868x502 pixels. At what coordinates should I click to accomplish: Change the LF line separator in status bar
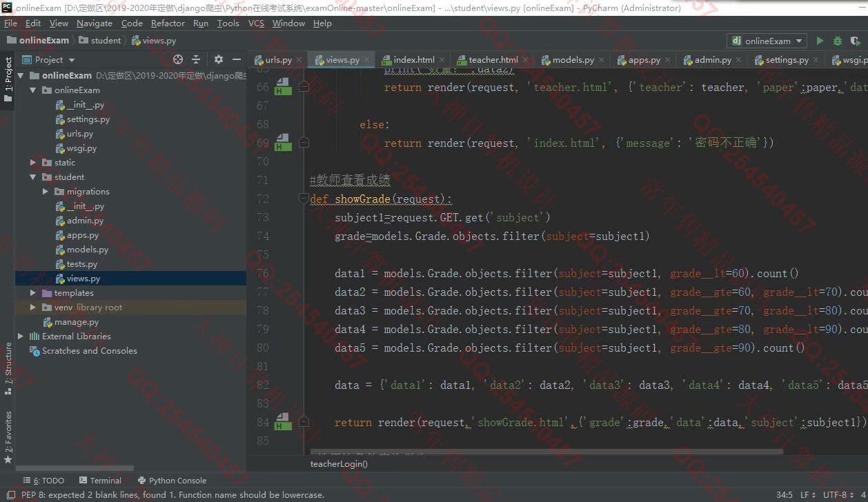807,495
